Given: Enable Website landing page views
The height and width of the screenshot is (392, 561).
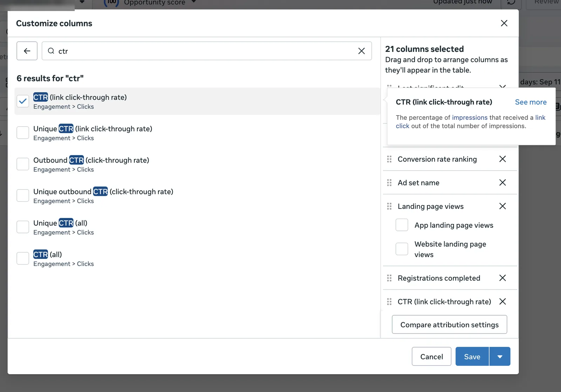Looking at the screenshot, I should point(402,249).
